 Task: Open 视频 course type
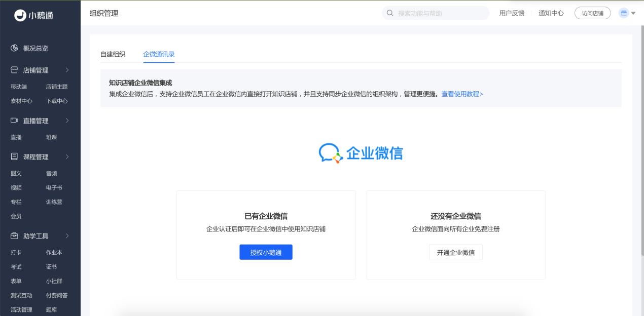pos(16,187)
